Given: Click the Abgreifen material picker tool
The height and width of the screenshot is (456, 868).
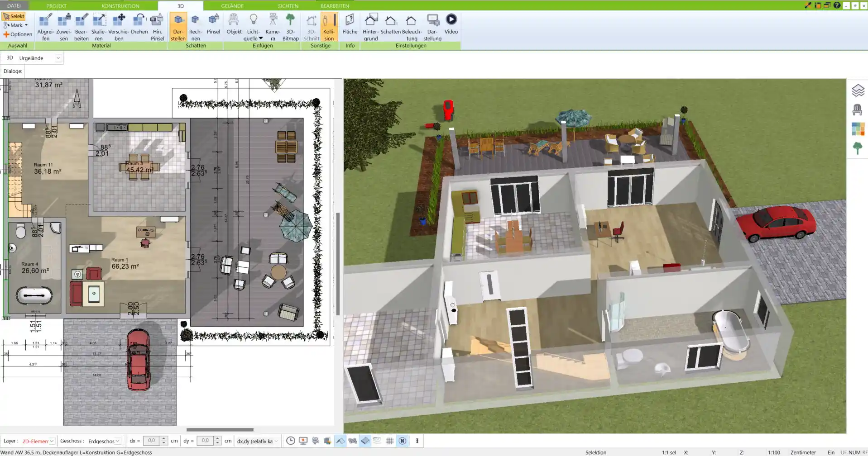Looking at the screenshot, I should pyautogui.click(x=45, y=27).
